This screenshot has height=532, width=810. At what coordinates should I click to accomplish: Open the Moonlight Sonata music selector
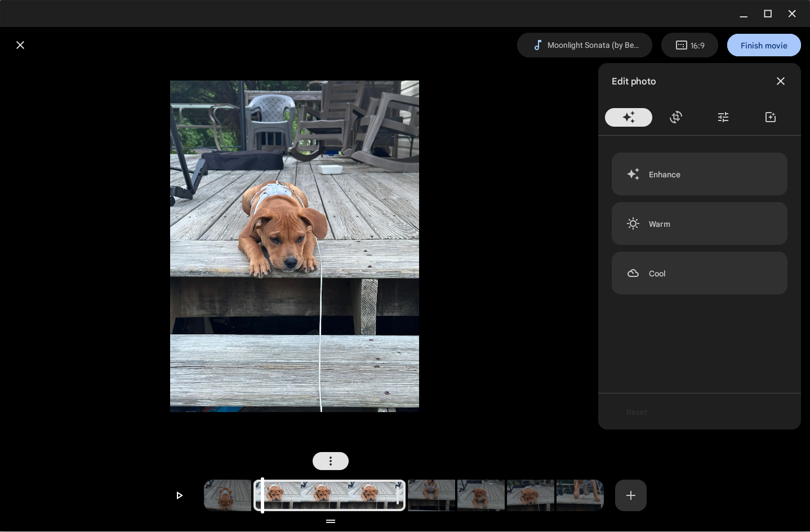[x=585, y=45]
